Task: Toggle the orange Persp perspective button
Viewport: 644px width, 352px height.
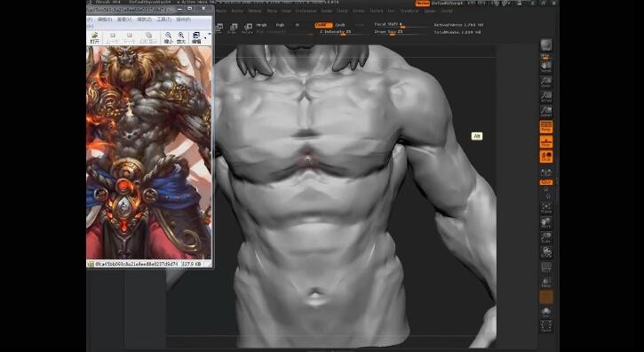Action: pyautogui.click(x=545, y=126)
